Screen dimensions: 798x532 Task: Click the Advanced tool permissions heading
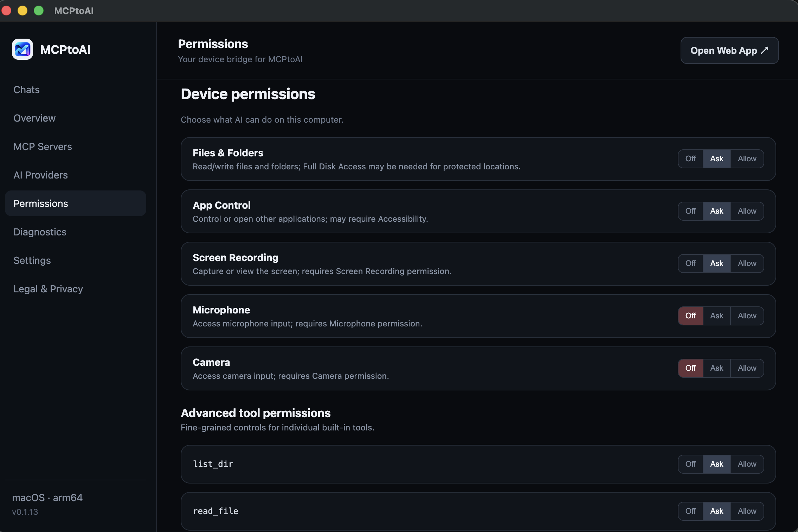[x=256, y=413]
